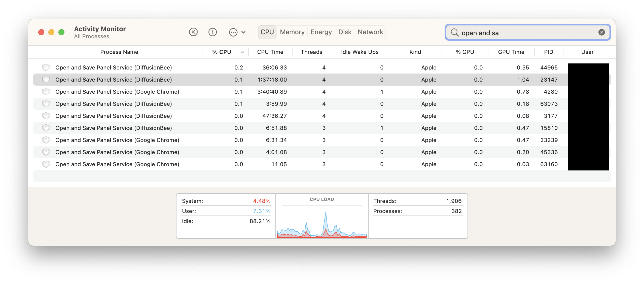Open process inspector via the info (i) icon

[212, 32]
